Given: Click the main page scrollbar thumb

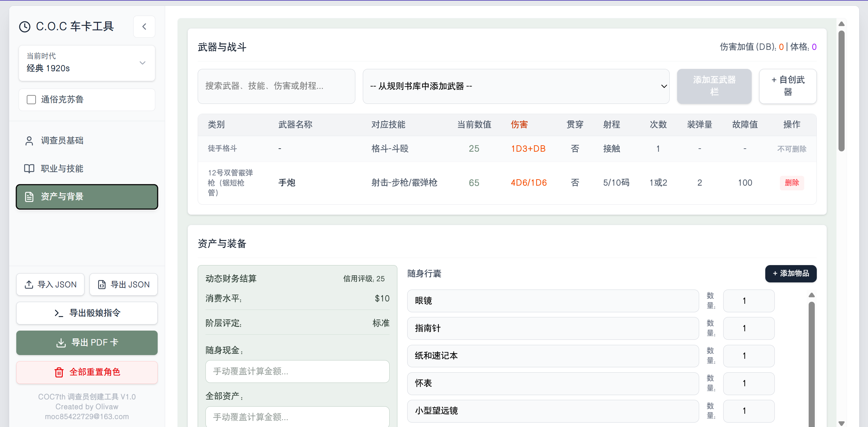Looking at the screenshot, I should pyautogui.click(x=841, y=91).
